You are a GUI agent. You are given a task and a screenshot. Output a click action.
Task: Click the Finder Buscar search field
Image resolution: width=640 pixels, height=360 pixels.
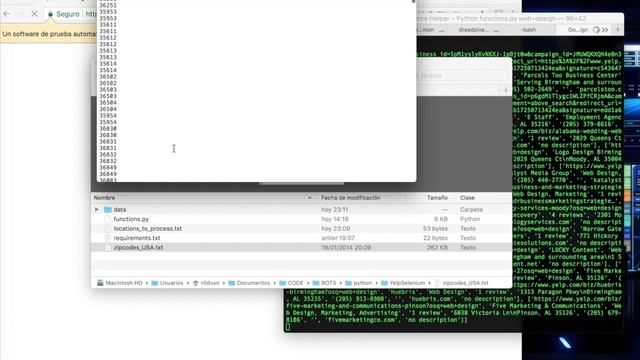click(463, 76)
